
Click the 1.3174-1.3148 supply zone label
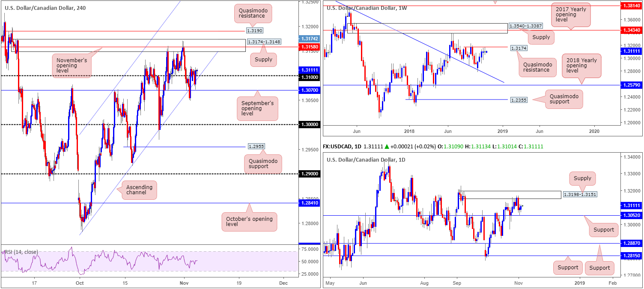(x=264, y=42)
